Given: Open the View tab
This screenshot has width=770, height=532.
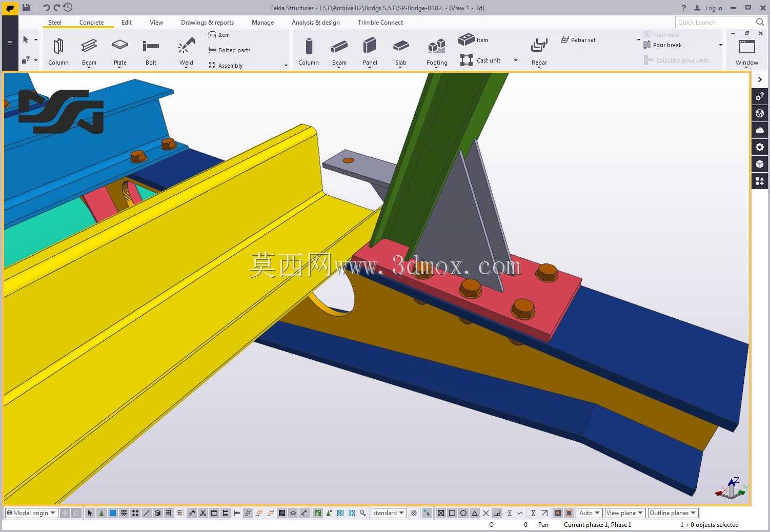Looking at the screenshot, I should 156,23.
